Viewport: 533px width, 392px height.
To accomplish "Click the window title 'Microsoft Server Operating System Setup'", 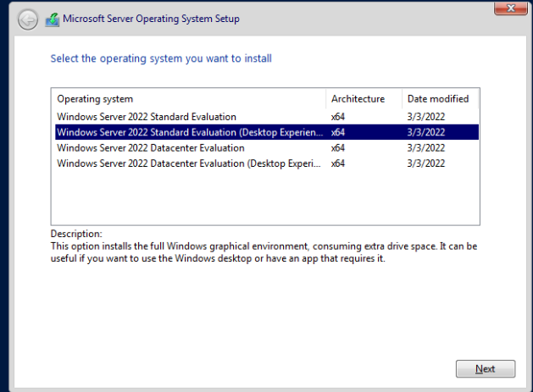I will (151, 19).
